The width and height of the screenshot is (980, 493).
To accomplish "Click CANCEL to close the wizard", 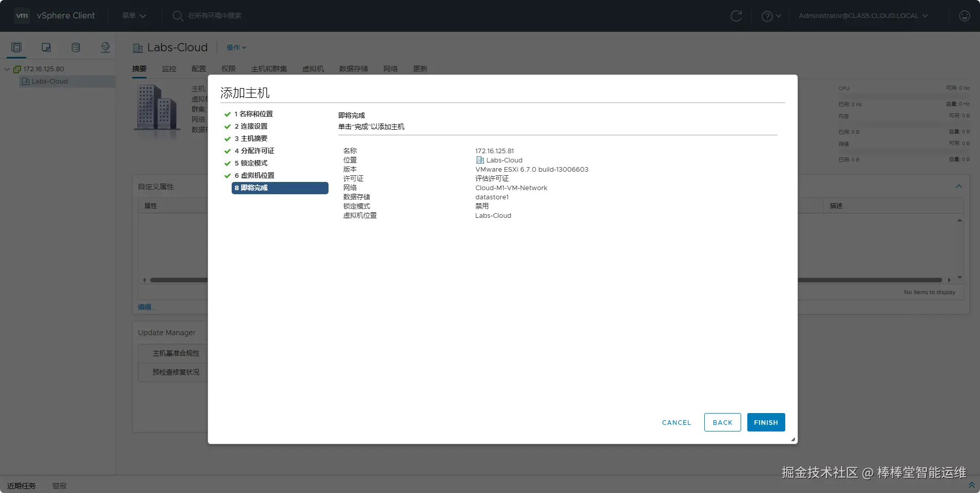I will 677,422.
